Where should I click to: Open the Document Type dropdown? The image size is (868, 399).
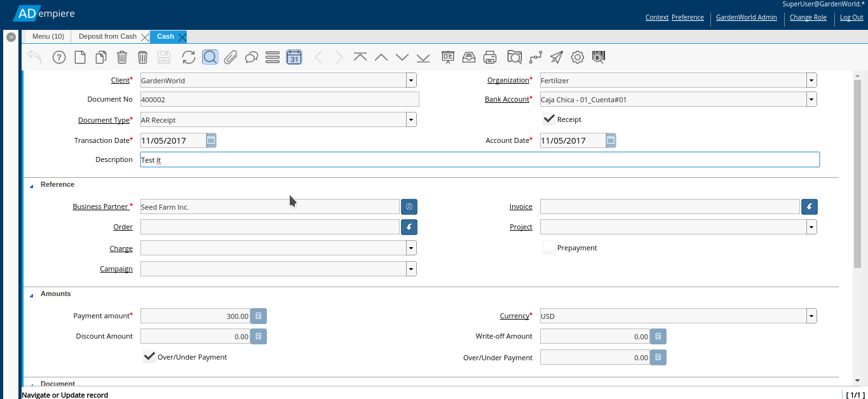point(410,119)
